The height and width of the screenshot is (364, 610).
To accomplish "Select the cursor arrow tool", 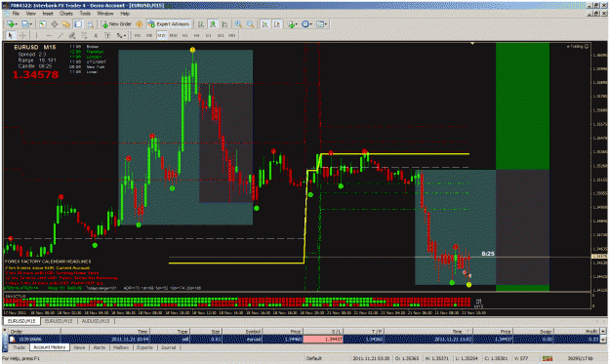I will point(11,35).
